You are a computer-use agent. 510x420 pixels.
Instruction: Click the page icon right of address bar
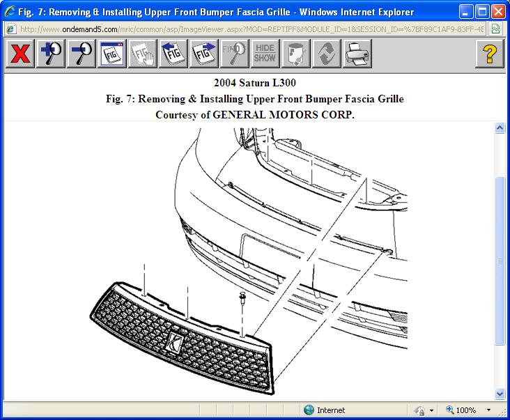click(495, 29)
